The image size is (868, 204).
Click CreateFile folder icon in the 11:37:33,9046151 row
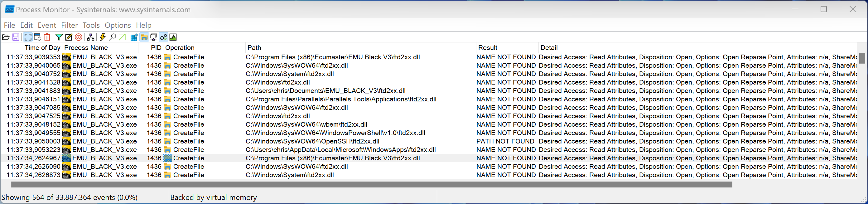[x=167, y=100]
